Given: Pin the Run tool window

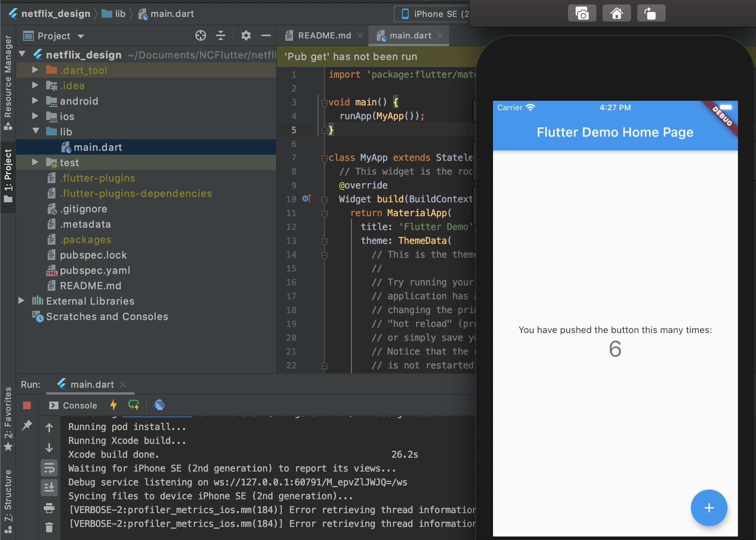Looking at the screenshot, I should click(x=27, y=425).
